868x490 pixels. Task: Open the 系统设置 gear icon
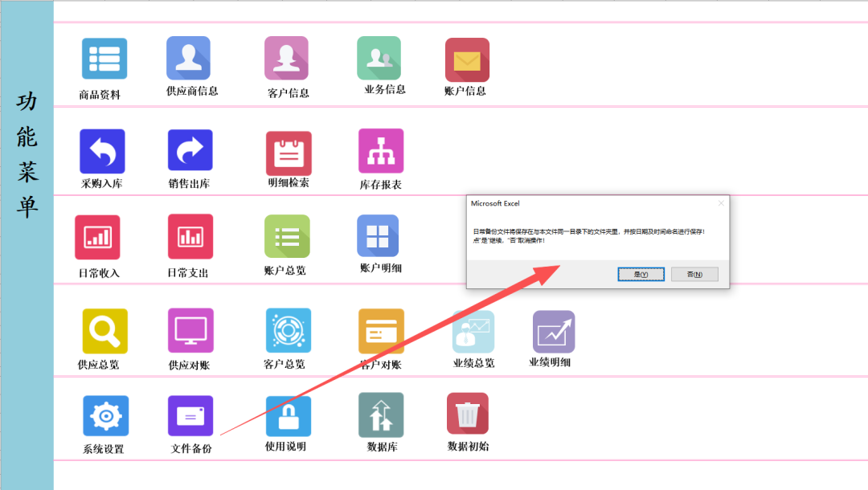coord(105,416)
